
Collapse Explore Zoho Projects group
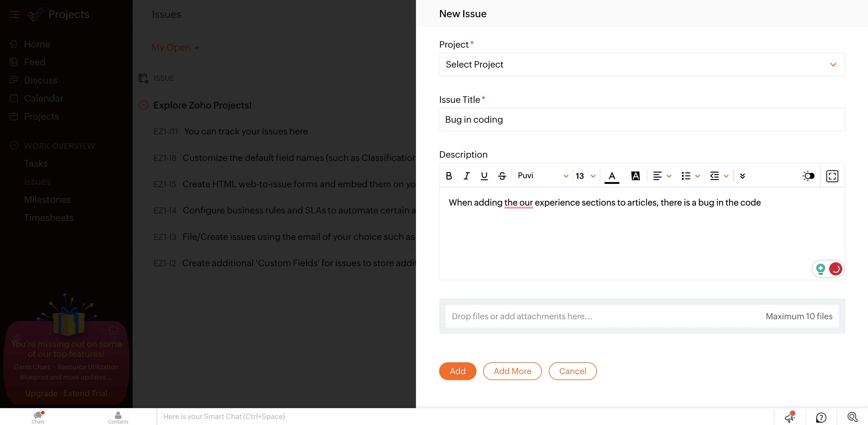143,105
